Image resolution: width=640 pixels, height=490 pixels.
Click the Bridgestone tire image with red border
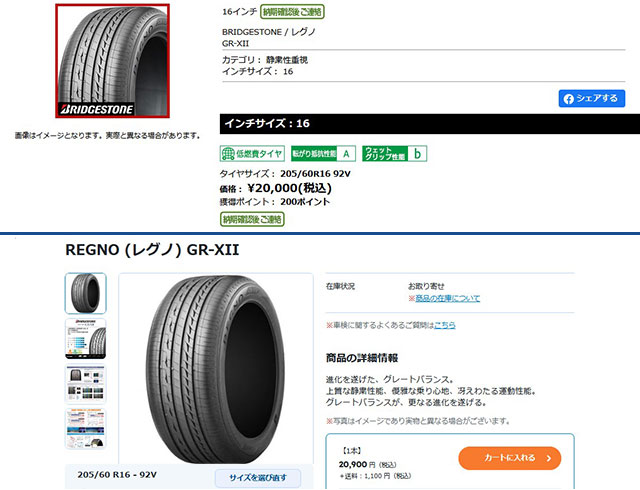(x=112, y=61)
